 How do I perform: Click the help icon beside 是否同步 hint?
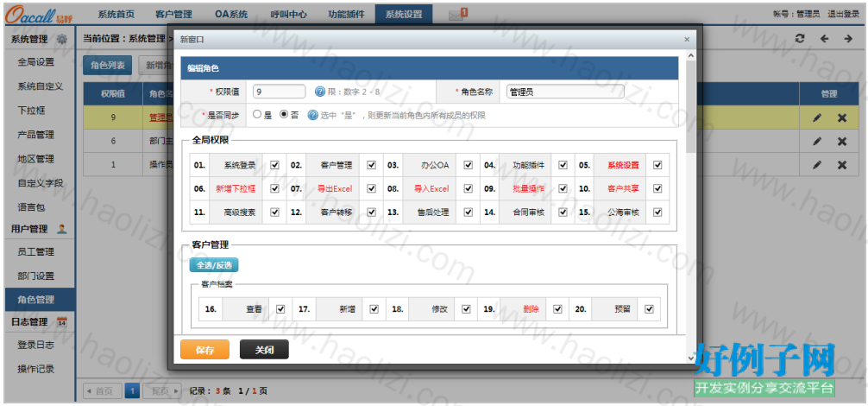coord(312,115)
